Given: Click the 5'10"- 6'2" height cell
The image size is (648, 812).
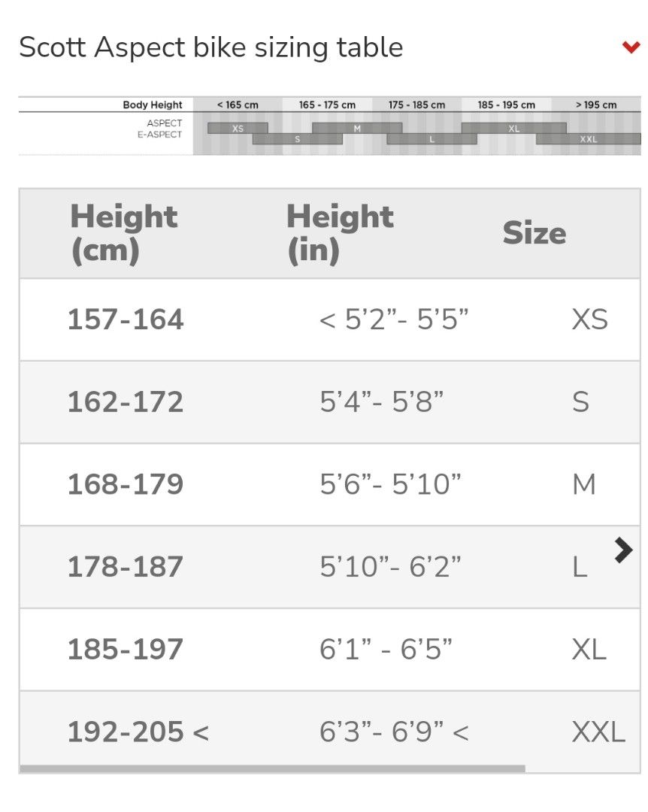Looking at the screenshot, I should pos(390,567).
